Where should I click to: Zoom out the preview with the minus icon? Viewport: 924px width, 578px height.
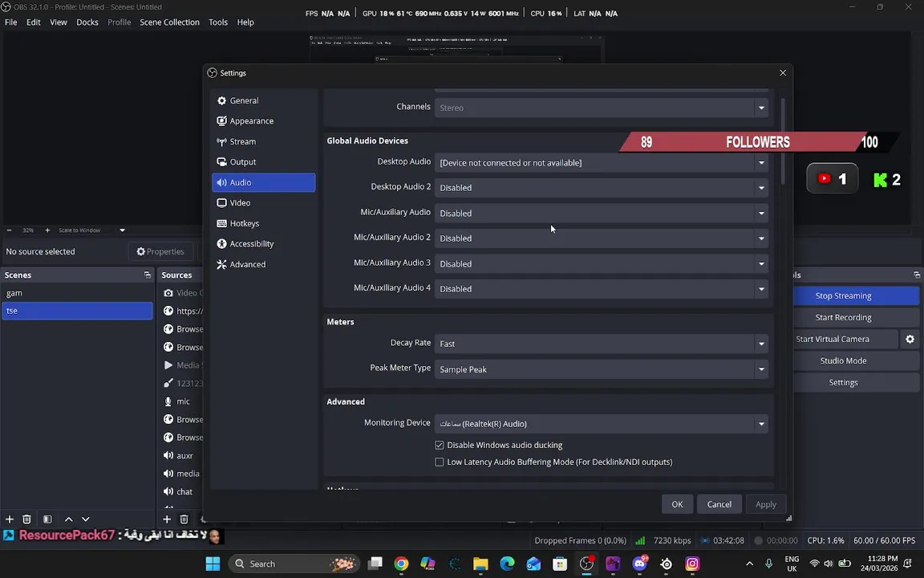pos(9,230)
